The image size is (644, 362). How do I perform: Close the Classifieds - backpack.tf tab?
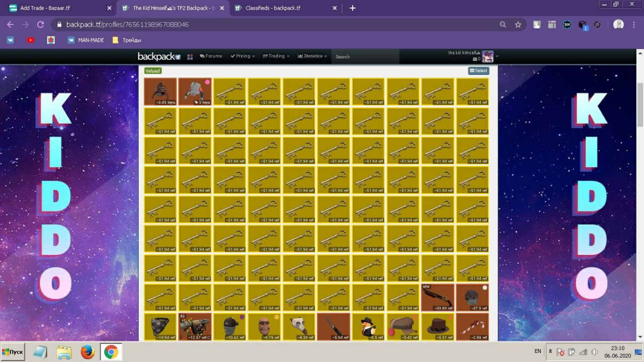pyautogui.click(x=336, y=8)
